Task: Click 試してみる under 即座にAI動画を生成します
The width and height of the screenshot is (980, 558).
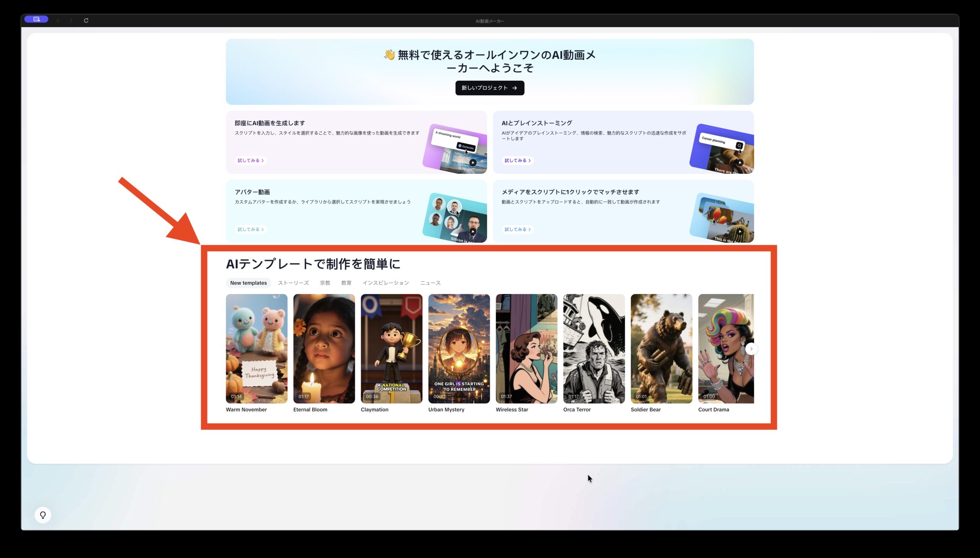Action: (x=250, y=161)
